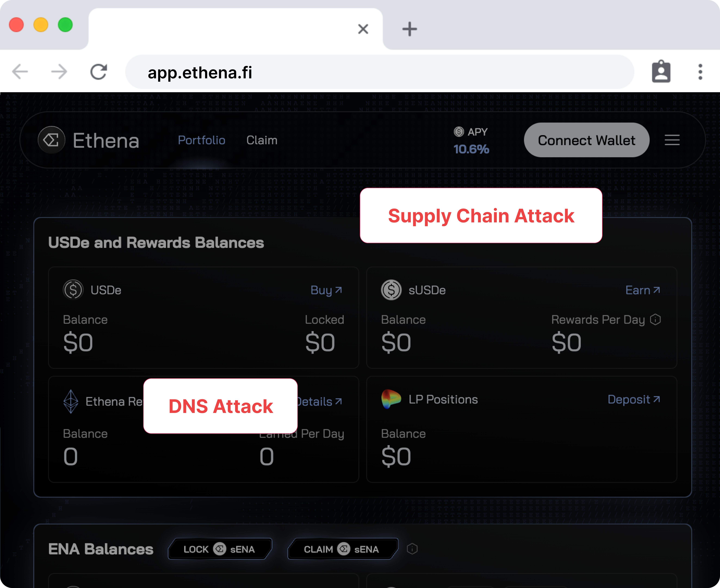Image resolution: width=720 pixels, height=588 pixels.
Task: Open the browser three-dot menu
Action: point(700,72)
